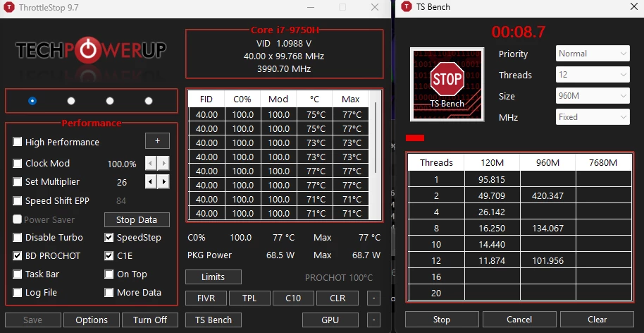Stop the running TS Bench test
Screen dimensions: 644x333
click(x=442, y=320)
